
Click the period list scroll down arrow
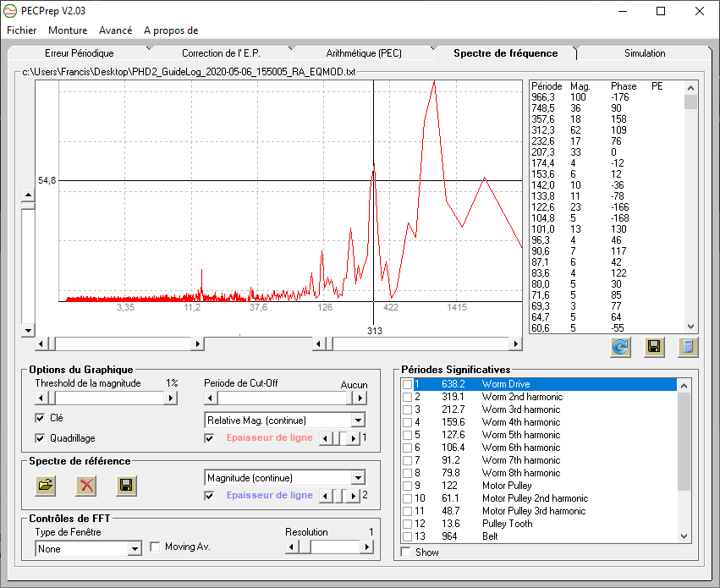coord(690,327)
